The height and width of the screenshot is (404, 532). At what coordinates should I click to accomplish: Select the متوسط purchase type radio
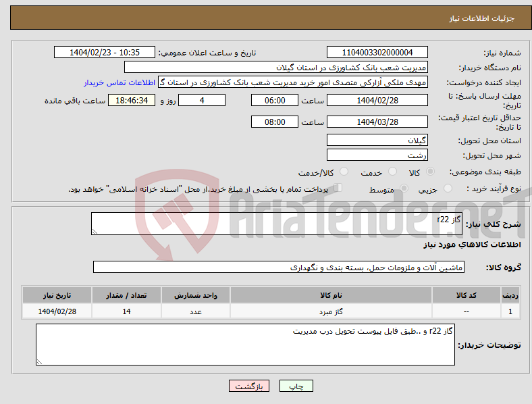click(404, 188)
